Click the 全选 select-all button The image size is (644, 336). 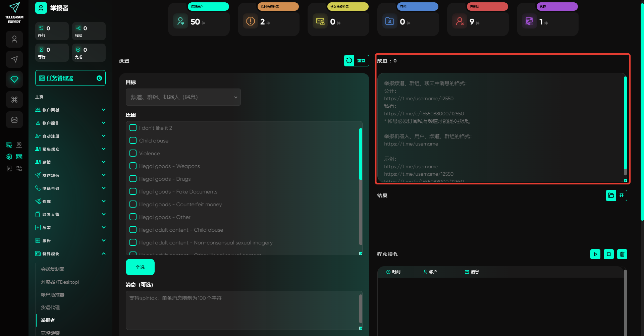140,267
